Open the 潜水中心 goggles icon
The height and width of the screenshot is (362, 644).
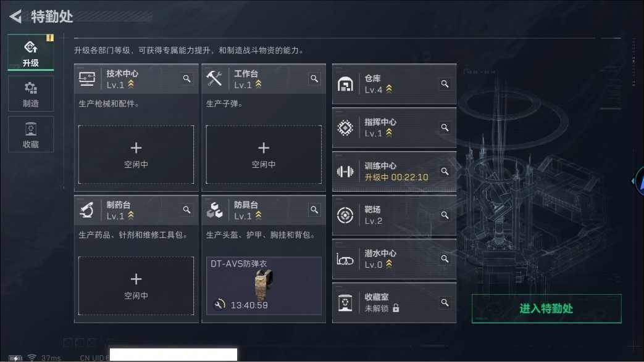(x=345, y=260)
